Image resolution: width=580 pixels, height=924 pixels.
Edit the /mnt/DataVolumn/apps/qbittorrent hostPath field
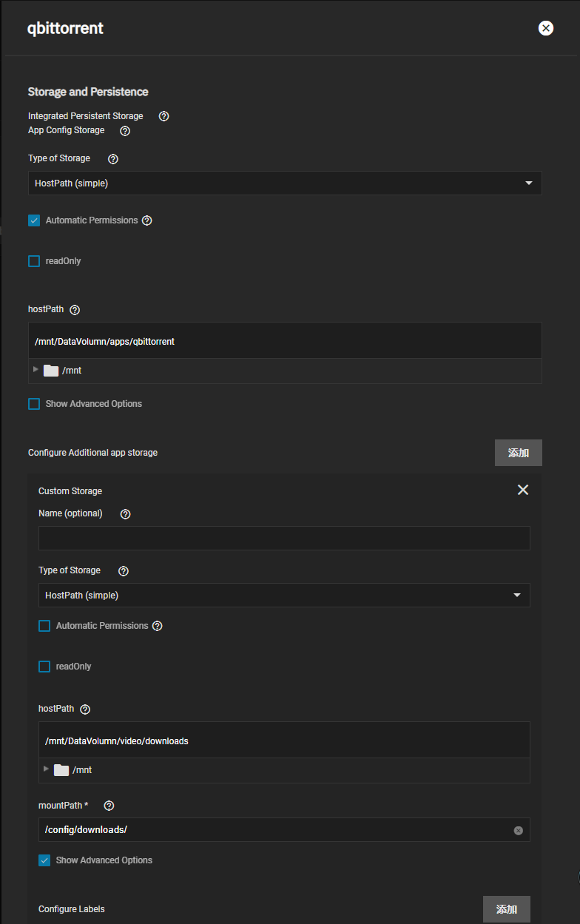[x=285, y=341]
